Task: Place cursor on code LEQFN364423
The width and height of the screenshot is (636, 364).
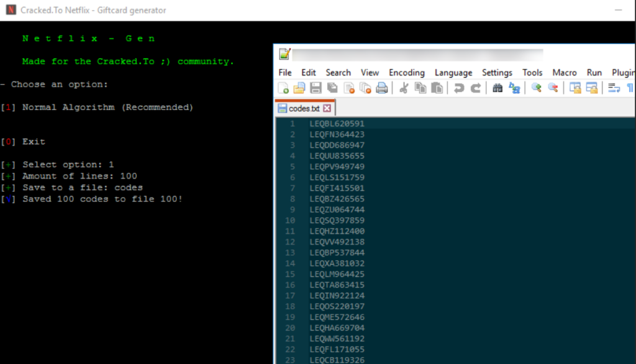Action: point(337,134)
